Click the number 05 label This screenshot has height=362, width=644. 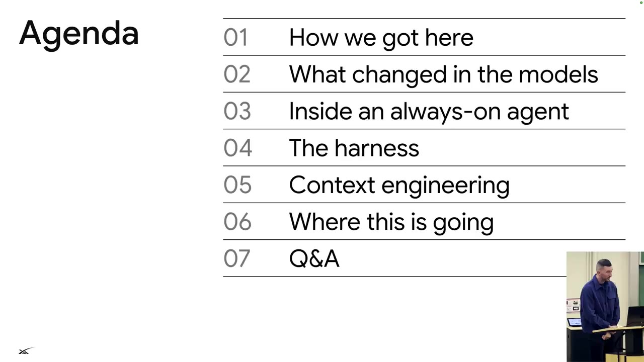click(x=237, y=185)
